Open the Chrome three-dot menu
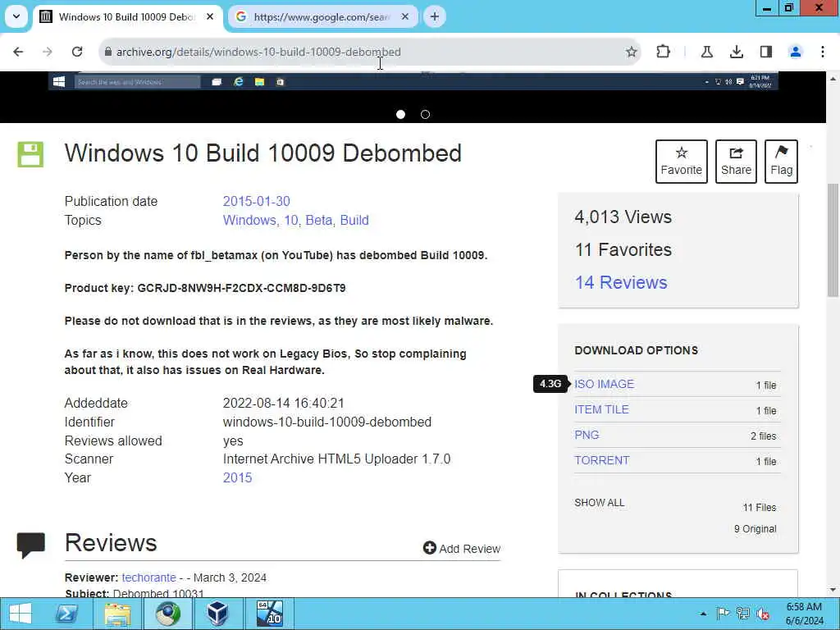This screenshot has height=630, width=840. tap(823, 52)
